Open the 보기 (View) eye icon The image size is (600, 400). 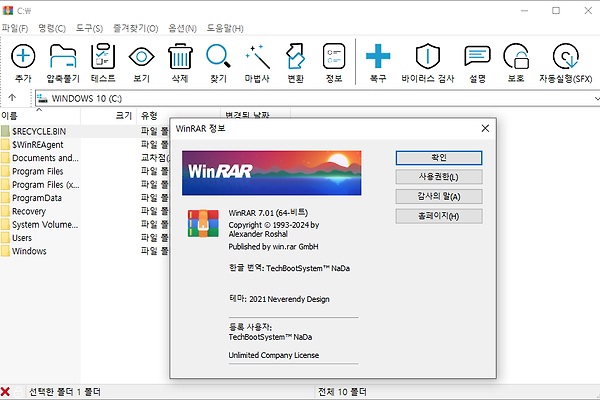tap(141, 57)
